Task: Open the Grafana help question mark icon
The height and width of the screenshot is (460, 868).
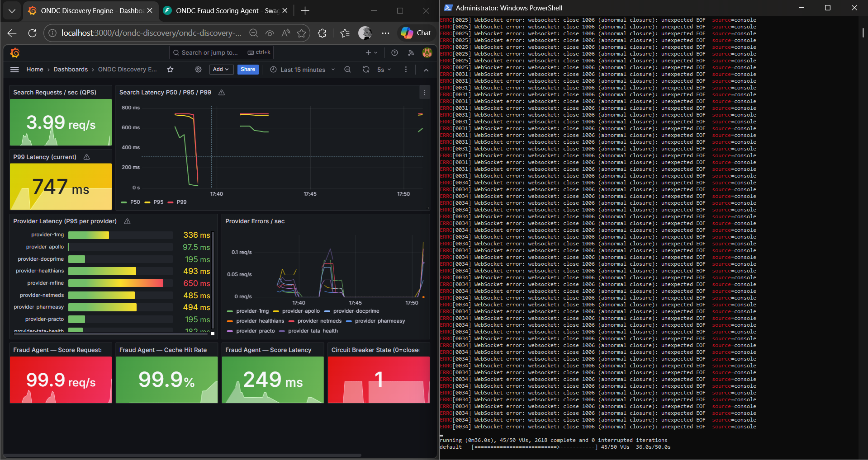Action: tap(394, 53)
